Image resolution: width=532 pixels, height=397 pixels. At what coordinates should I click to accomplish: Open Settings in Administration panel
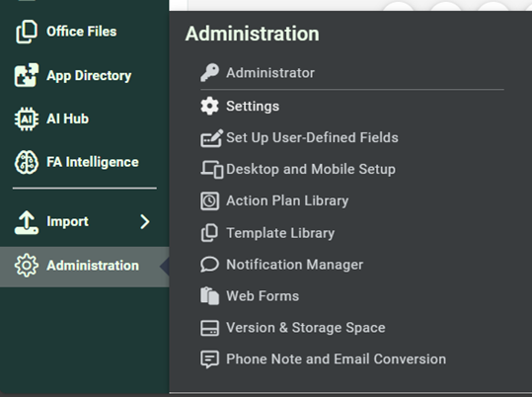[253, 106]
